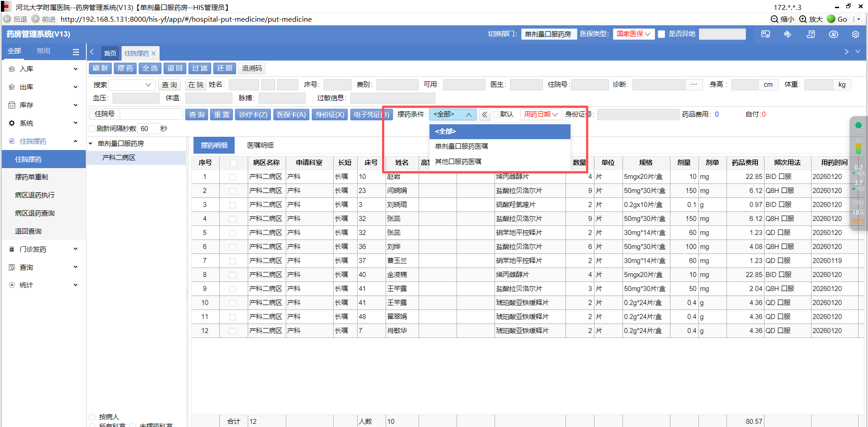Close the 住院摆药 tab with its X
This screenshot has width=868, height=427.
click(x=154, y=53)
